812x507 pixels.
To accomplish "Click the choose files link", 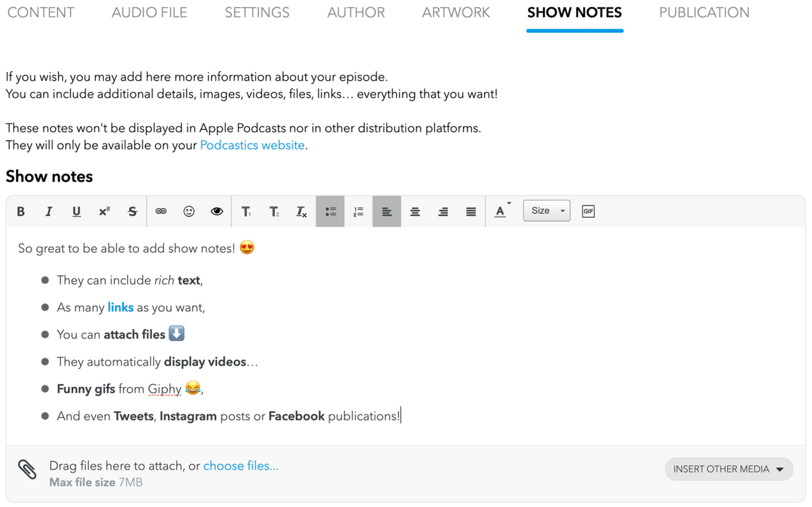I will (x=241, y=466).
